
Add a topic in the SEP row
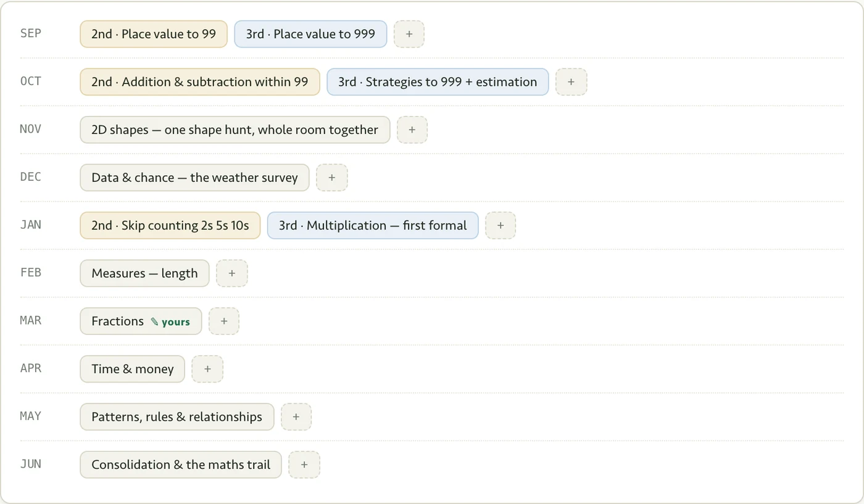[409, 34]
